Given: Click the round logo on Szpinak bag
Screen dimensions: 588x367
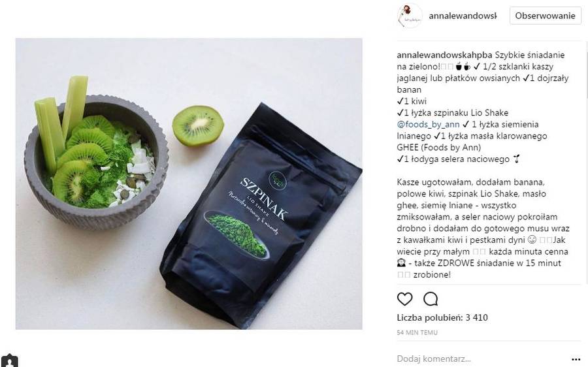Looking at the screenshot, I should click(x=278, y=181).
